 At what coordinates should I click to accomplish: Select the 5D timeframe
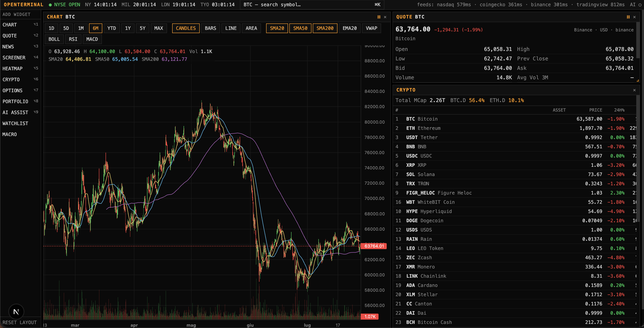tap(66, 28)
